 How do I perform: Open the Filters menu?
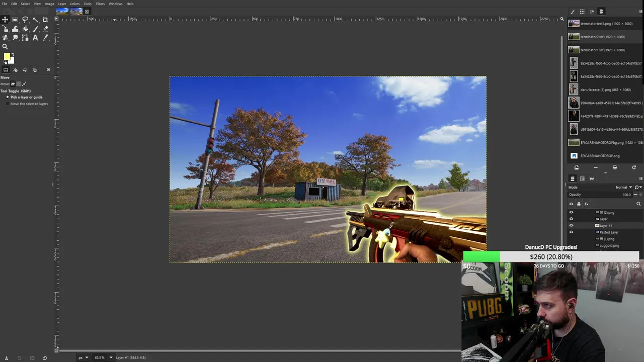[100, 4]
